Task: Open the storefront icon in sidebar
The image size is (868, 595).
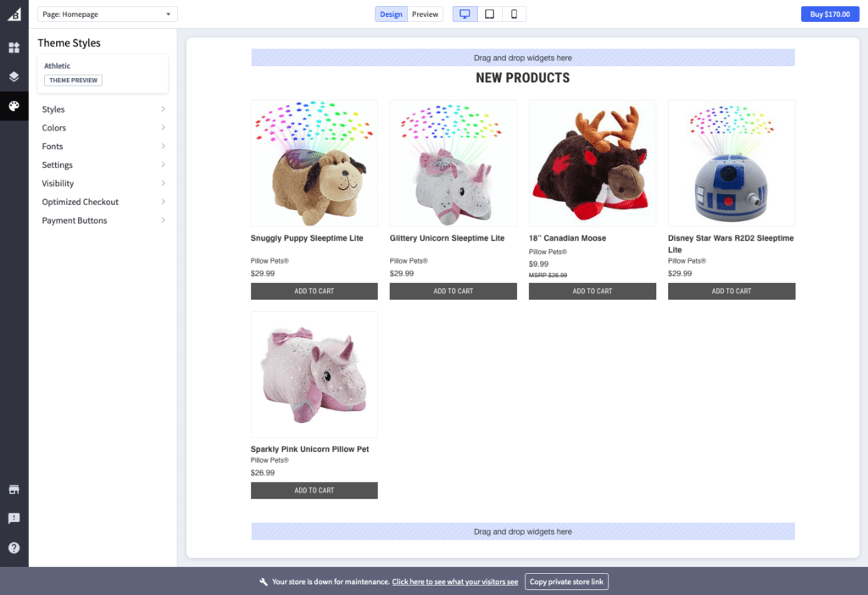Action: coord(14,489)
